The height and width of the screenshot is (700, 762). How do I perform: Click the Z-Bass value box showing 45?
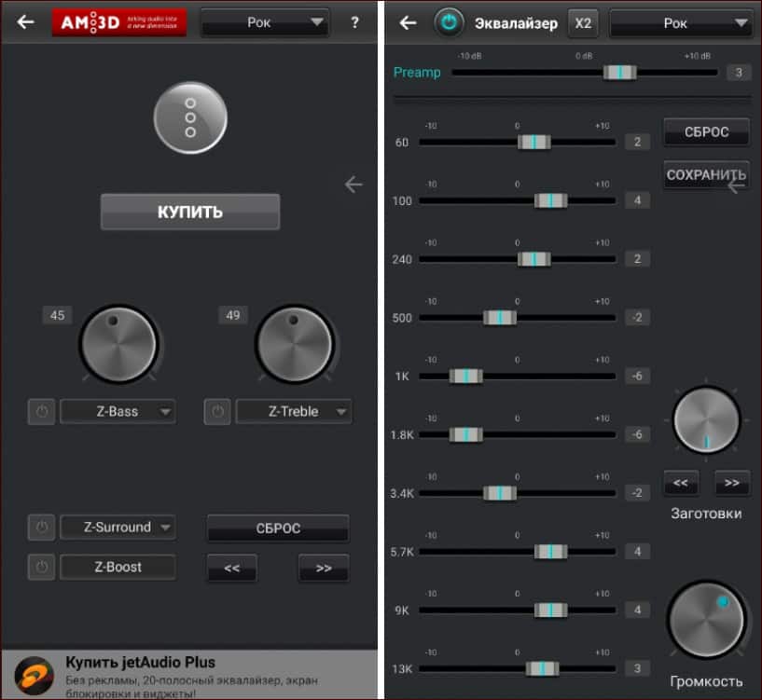[x=57, y=315]
